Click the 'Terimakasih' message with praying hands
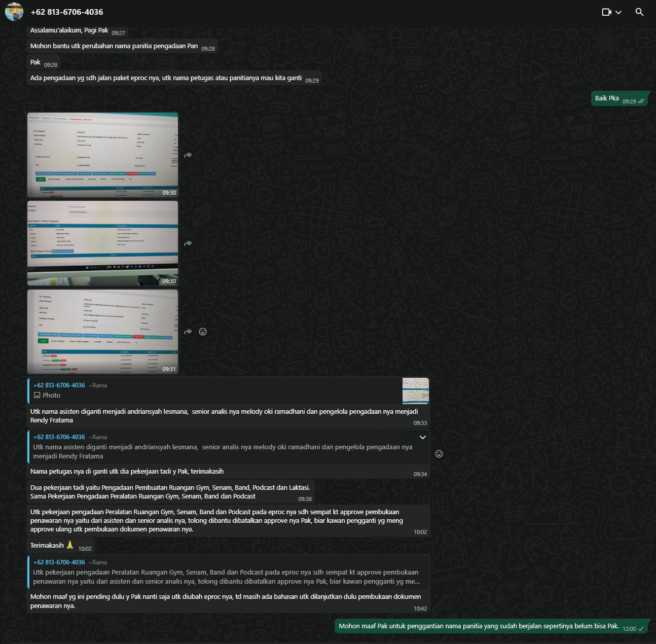The width and height of the screenshot is (656, 644). (x=52, y=546)
